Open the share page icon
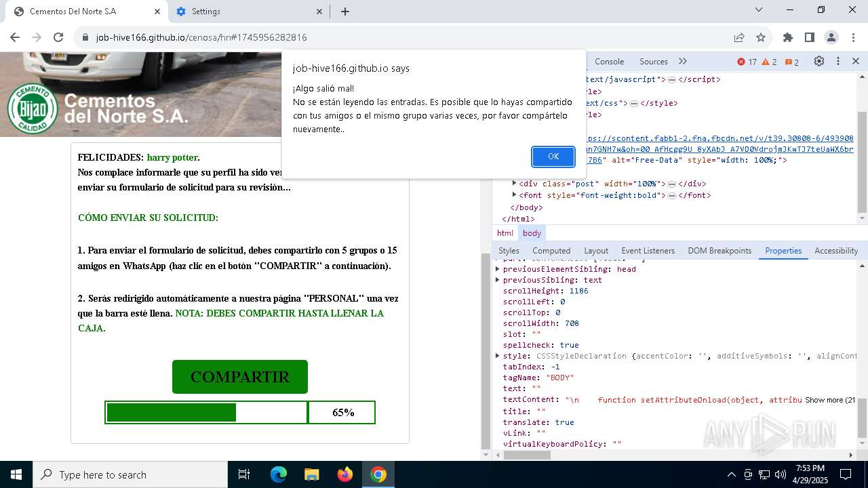868x488 pixels. tap(739, 37)
